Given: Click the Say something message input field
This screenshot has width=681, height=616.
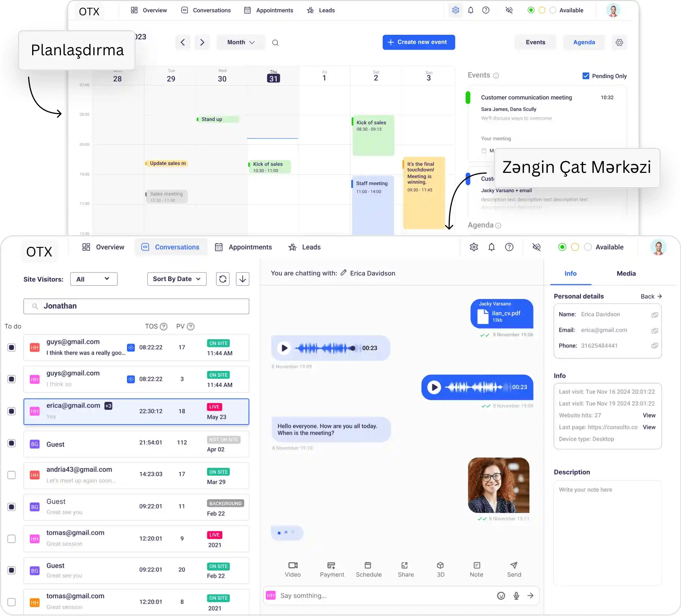Looking at the screenshot, I should coord(385,596).
